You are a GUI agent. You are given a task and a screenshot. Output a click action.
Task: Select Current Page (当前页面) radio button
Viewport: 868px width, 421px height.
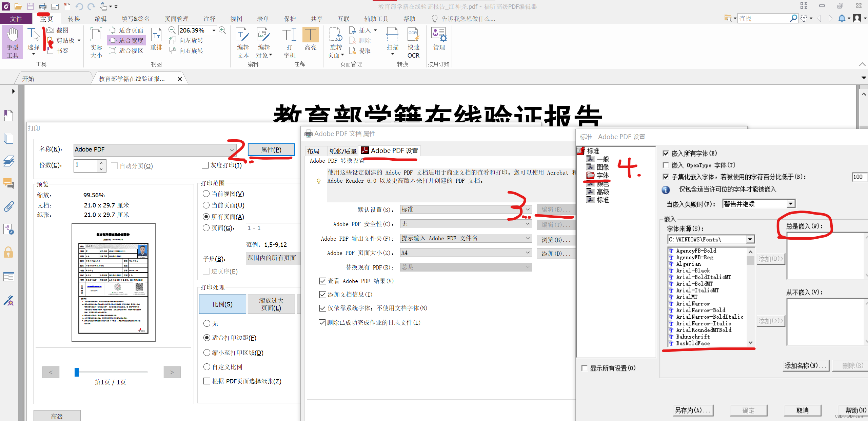[206, 205]
